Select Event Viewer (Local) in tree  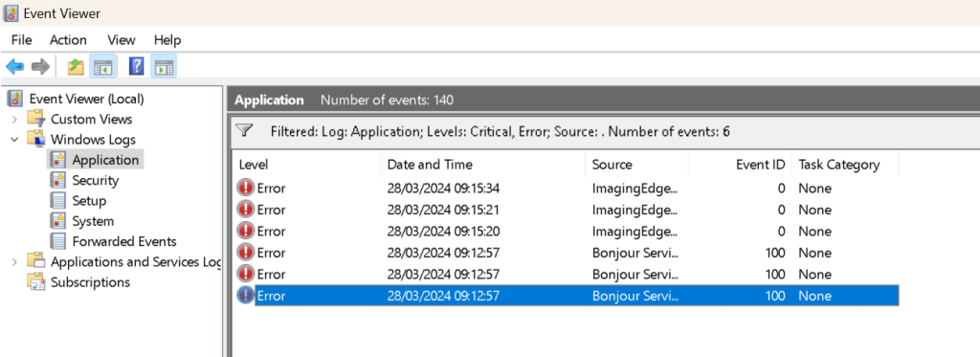pyautogui.click(x=87, y=99)
